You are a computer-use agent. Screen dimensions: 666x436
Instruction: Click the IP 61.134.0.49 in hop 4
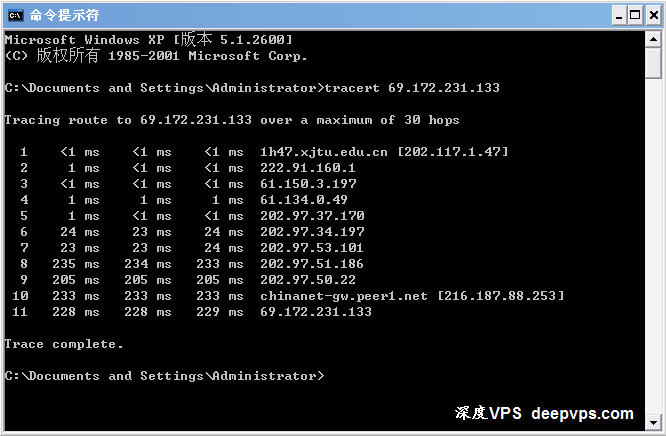click(x=304, y=200)
